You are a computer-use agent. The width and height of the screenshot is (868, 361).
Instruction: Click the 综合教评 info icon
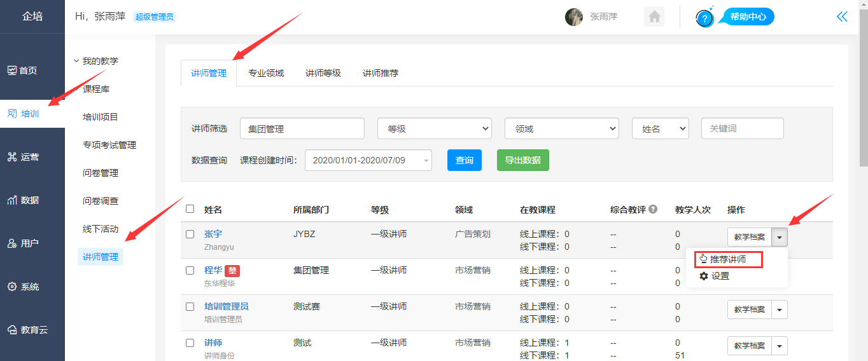pos(653,209)
